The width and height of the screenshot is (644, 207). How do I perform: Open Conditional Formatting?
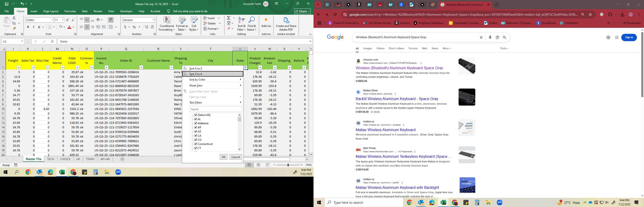[167, 24]
